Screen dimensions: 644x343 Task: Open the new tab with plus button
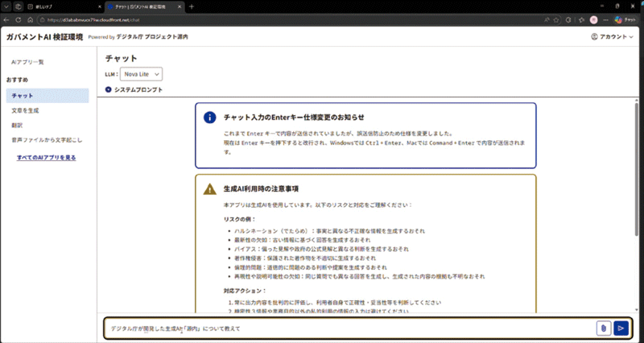coord(192,6)
